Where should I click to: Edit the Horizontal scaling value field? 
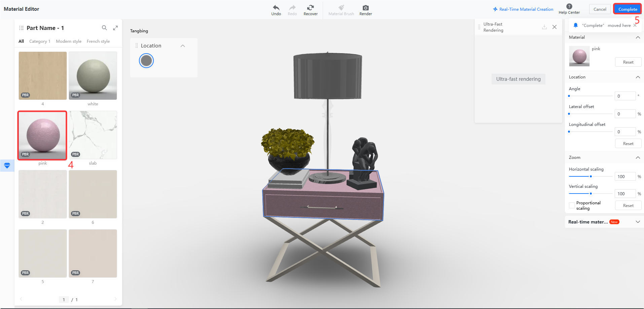pos(625,176)
